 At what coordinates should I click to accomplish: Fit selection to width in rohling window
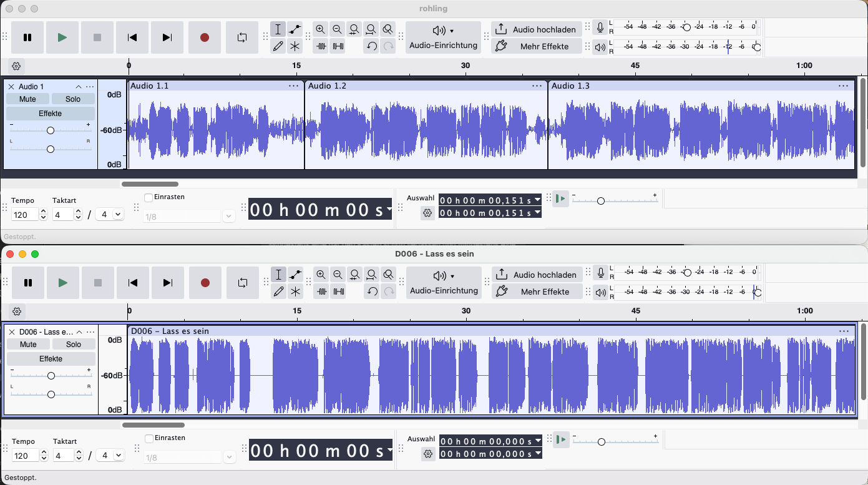[354, 29]
